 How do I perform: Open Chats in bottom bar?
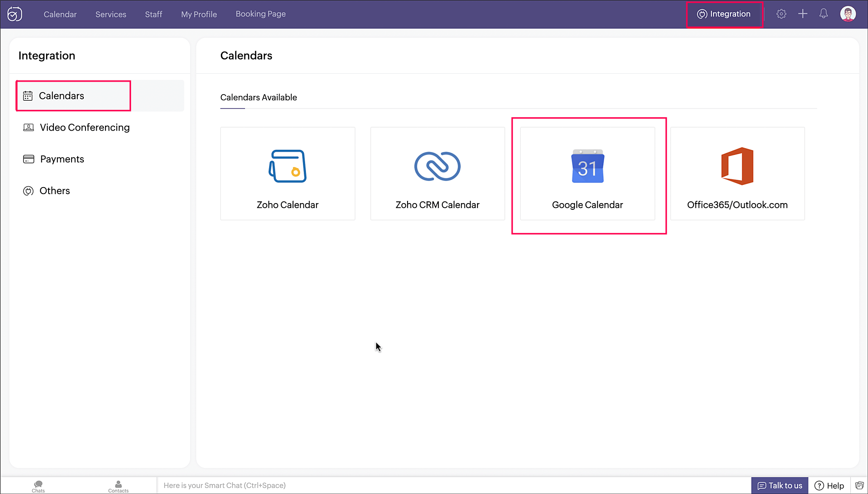pos(38,486)
